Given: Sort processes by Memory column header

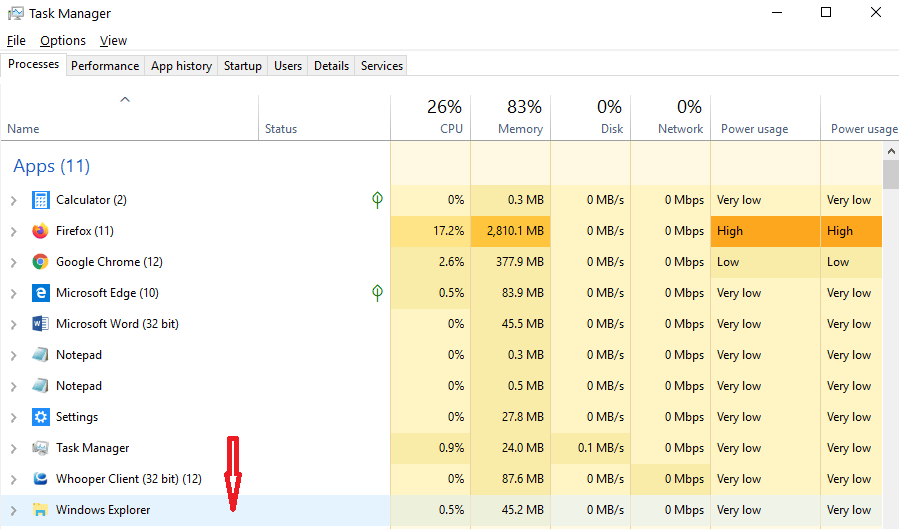Looking at the screenshot, I should coord(510,118).
